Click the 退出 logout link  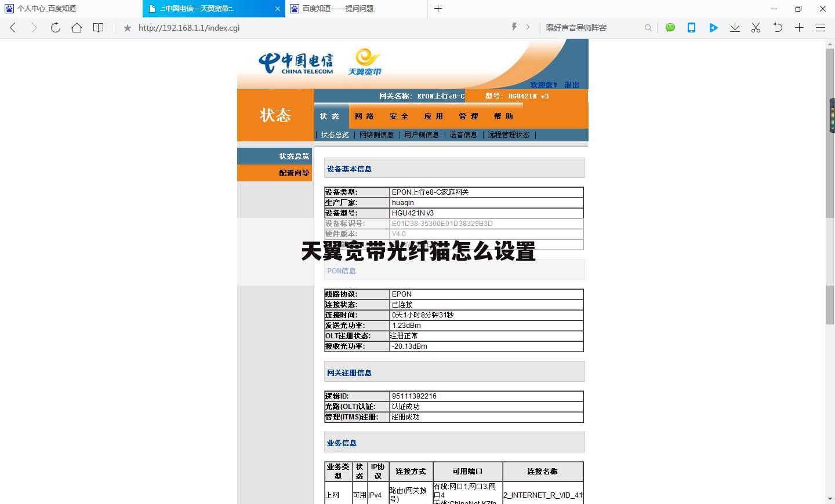click(571, 85)
